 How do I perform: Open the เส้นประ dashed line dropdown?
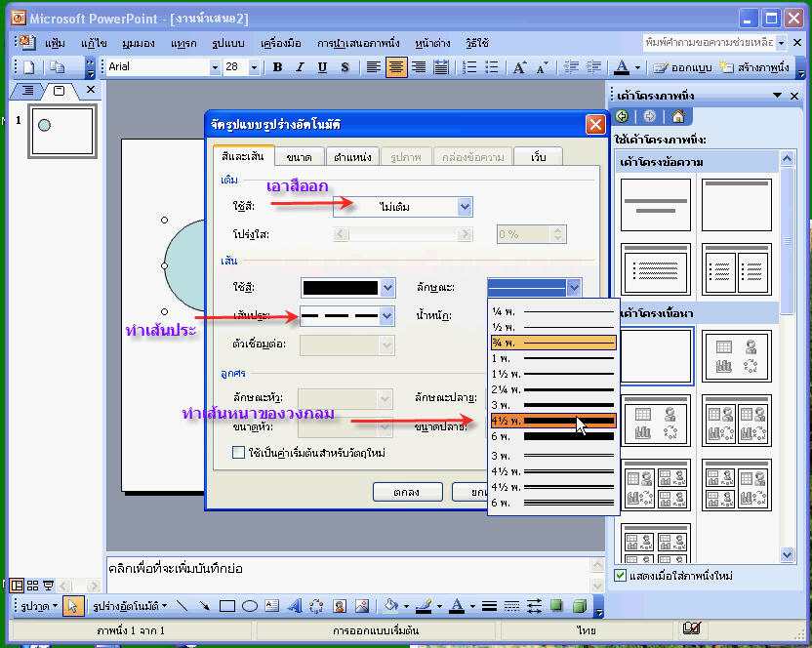point(386,315)
